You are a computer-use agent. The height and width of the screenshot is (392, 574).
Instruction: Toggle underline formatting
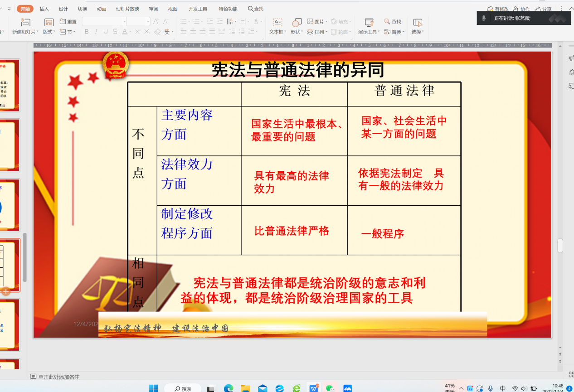tap(105, 31)
